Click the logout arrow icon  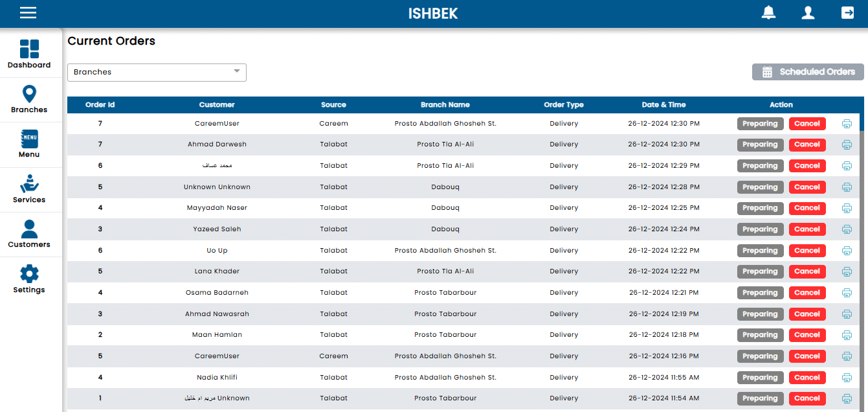click(x=847, y=13)
